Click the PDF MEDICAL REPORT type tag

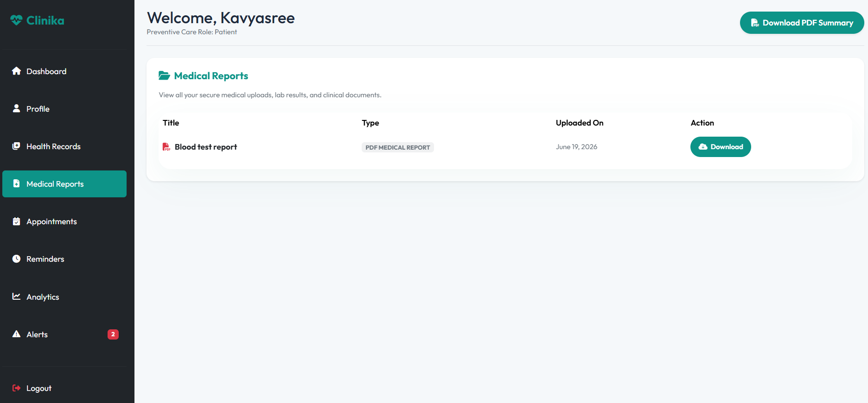tap(398, 147)
